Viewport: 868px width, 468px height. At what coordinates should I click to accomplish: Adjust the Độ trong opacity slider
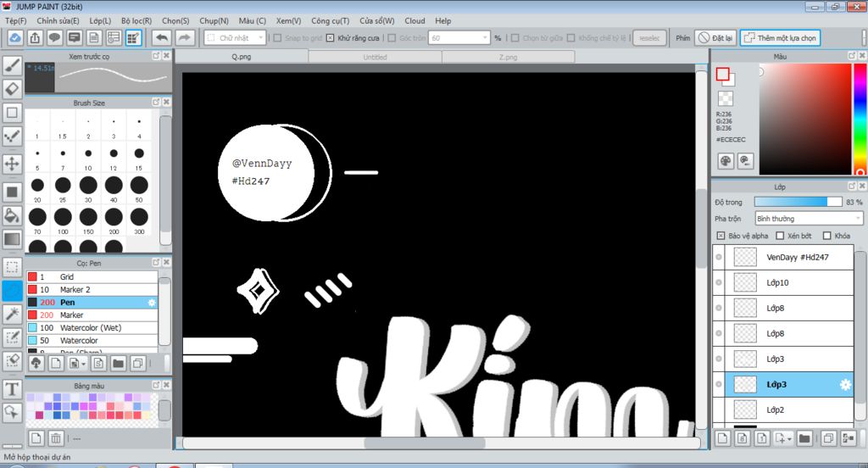click(798, 202)
